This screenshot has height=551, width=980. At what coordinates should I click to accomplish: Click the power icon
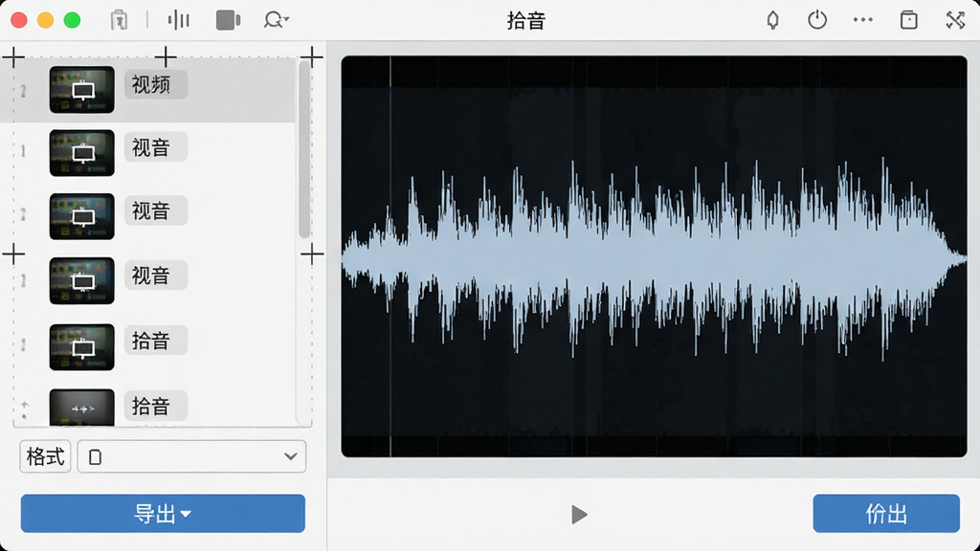click(x=817, y=20)
